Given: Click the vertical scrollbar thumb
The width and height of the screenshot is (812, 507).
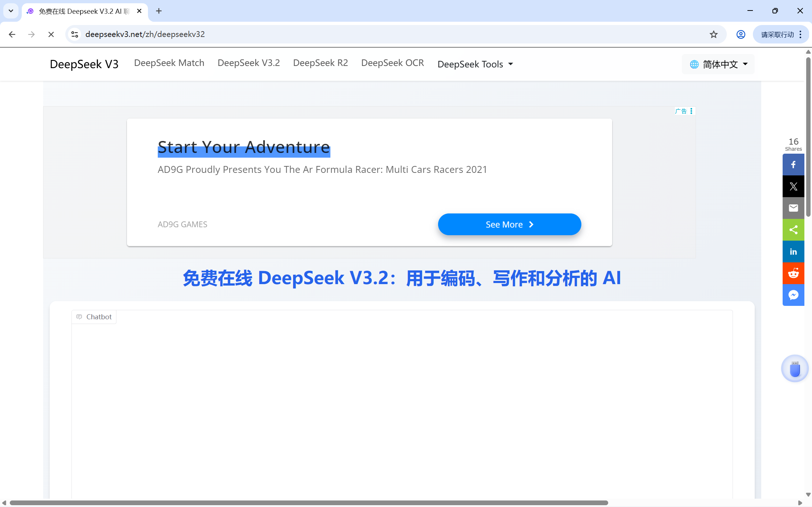Looking at the screenshot, I should pos(808,137).
